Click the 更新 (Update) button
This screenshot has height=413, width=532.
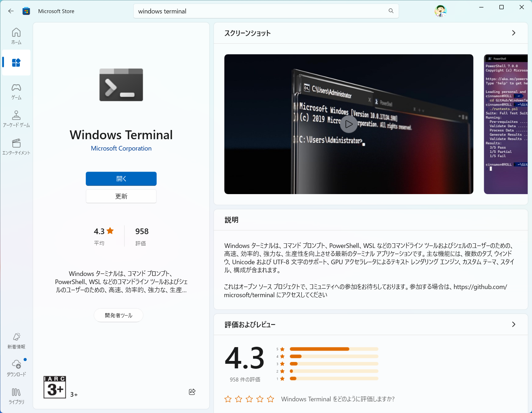[x=121, y=196]
